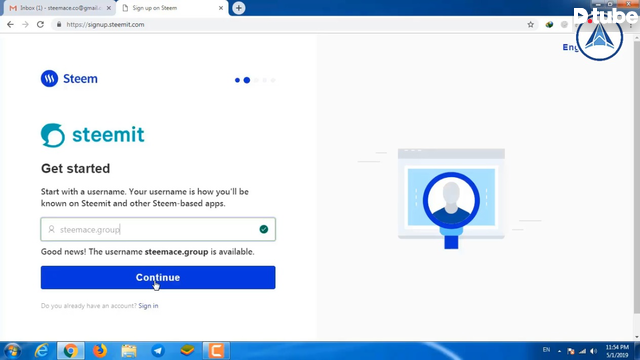Click the Action Center flag tray icon
The image size is (640, 360).
click(571, 351)
